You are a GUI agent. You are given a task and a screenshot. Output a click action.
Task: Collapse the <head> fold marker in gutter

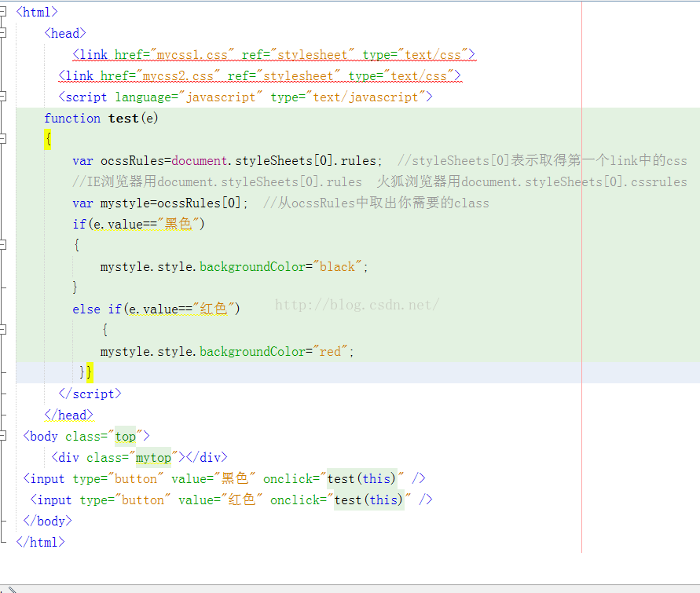point(2,32)
